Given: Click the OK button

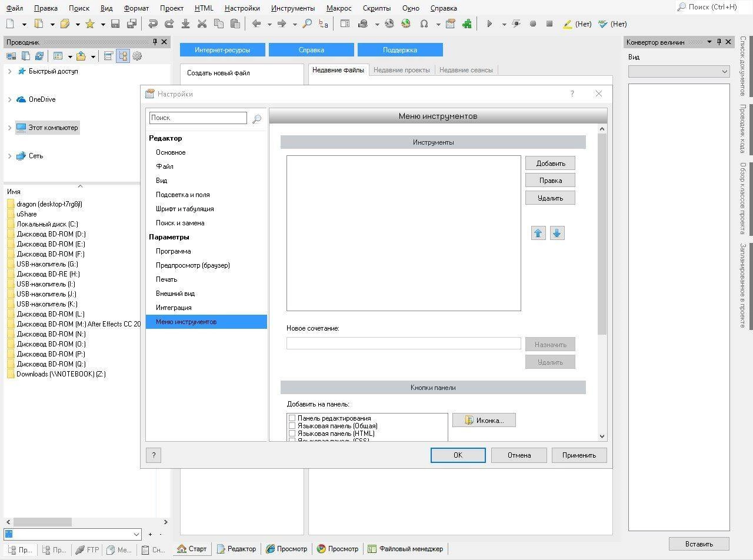Looking at the screenshot, I should 458,455.
